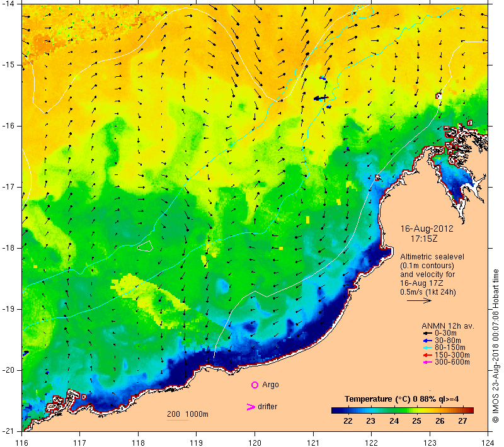
Task: Click the magenta drifter arrowhead symbol
Action: (251, 407)
